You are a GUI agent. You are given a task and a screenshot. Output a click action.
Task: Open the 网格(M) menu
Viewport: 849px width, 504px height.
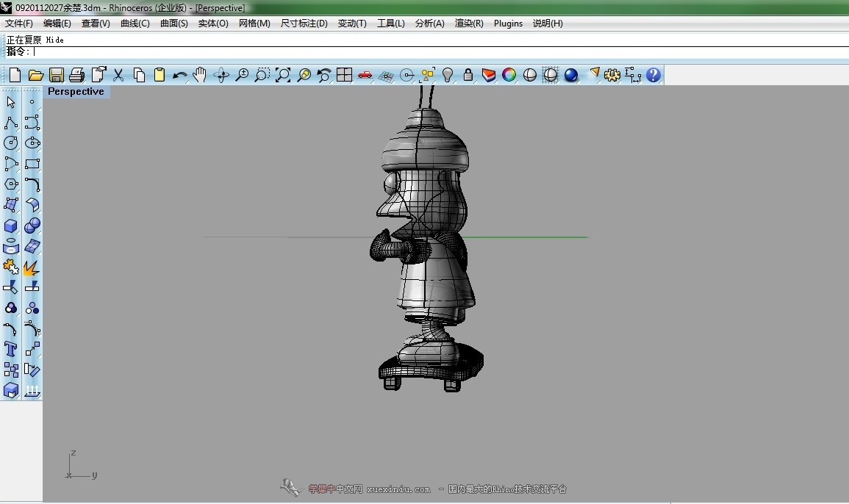pos(254,24)
